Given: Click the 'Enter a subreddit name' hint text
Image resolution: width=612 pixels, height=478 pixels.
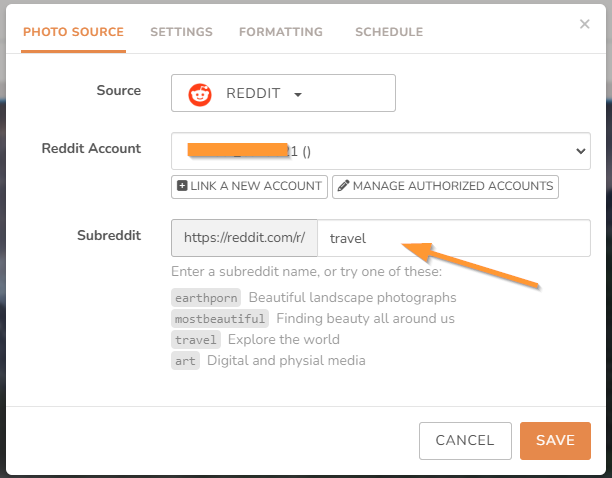Looking at the screenshot, I should [x=306, y=271].
